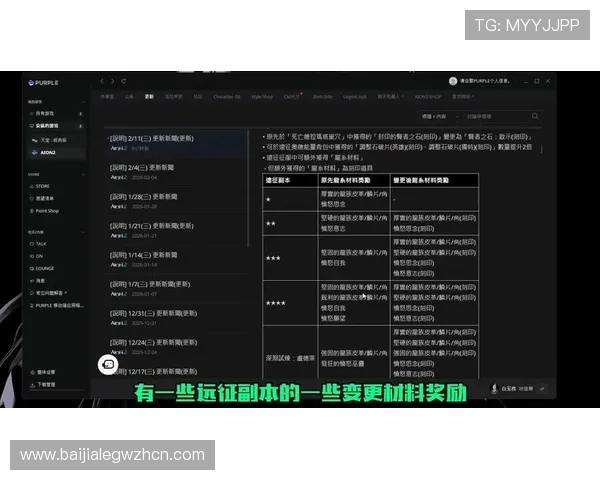Open the Style Shop tab
This screenshot has width=600, height=480.
(262, 96)
